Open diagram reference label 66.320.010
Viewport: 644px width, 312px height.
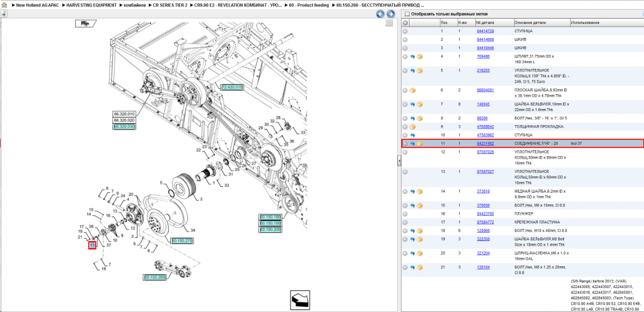(124, 114)
